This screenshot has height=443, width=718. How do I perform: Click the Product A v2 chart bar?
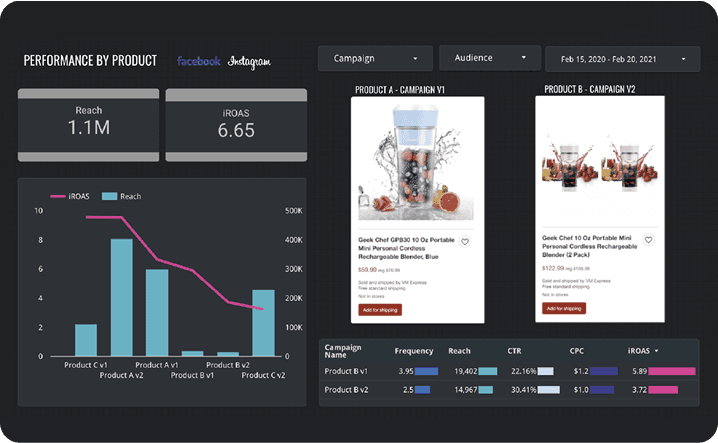coord(122,297)
